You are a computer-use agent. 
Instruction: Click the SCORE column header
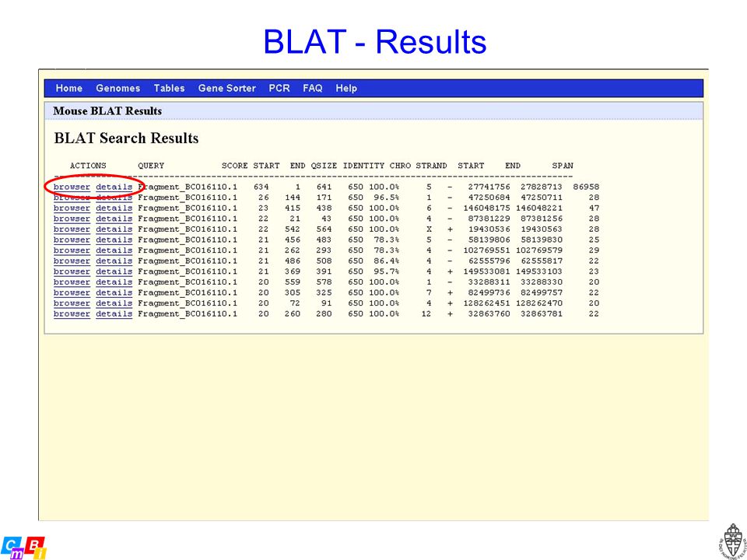pyautogui.click(x=234, y=166)
